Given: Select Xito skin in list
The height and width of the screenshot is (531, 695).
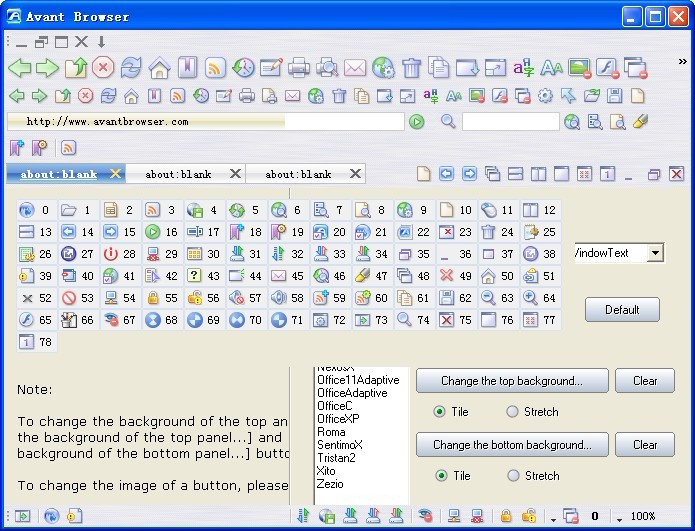Looking at the screenshot, I should coord(326,471).
